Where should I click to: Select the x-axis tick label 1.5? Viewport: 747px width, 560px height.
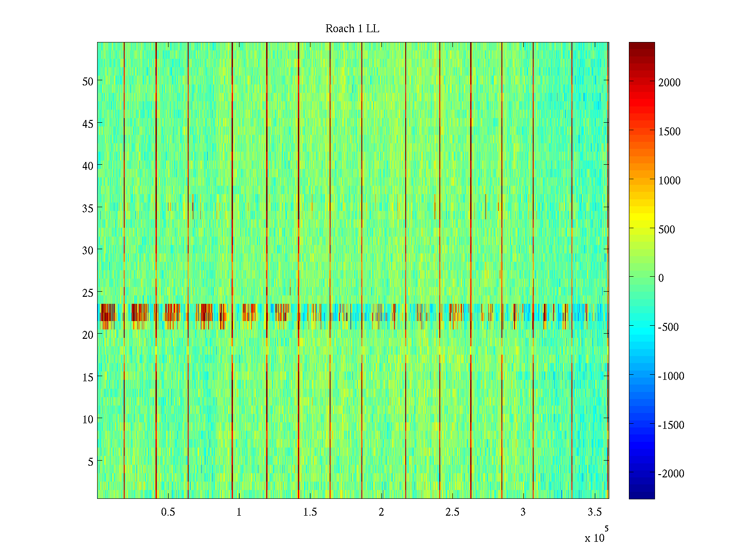click(x=310, y=512)
